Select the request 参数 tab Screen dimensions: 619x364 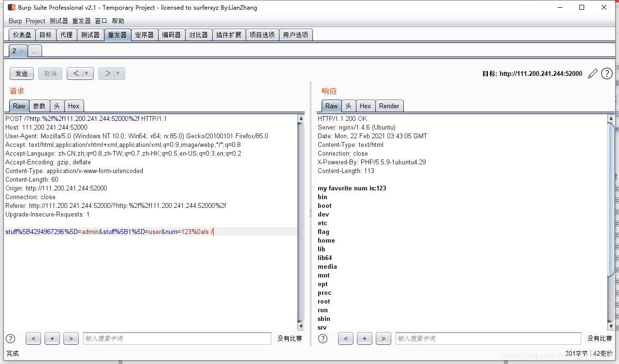click(39, 106)
